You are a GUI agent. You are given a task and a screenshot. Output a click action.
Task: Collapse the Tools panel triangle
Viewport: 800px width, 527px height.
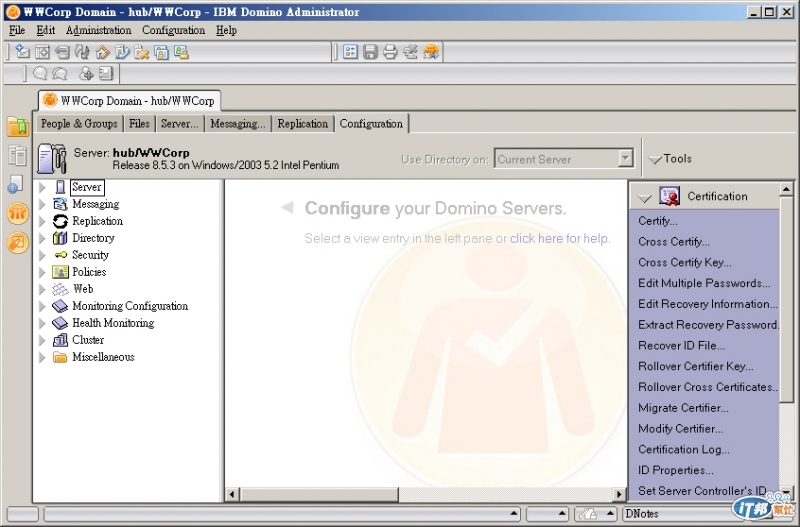coord(655,159)
